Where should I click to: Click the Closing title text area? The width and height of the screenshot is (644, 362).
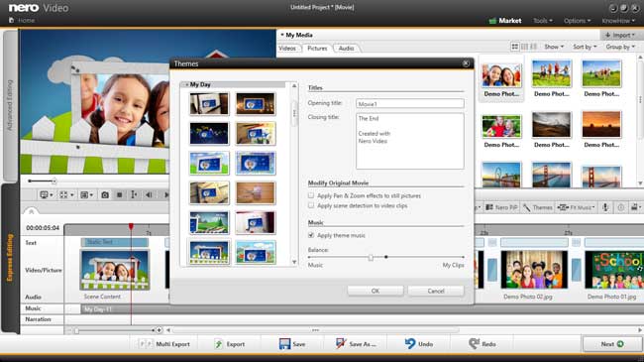point(410,141)
